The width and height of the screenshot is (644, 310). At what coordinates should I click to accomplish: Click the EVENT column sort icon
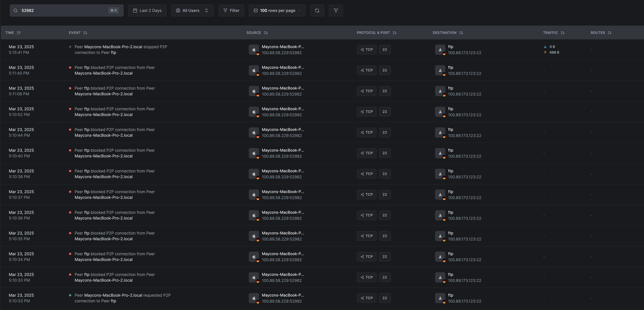tap(85, 33)
